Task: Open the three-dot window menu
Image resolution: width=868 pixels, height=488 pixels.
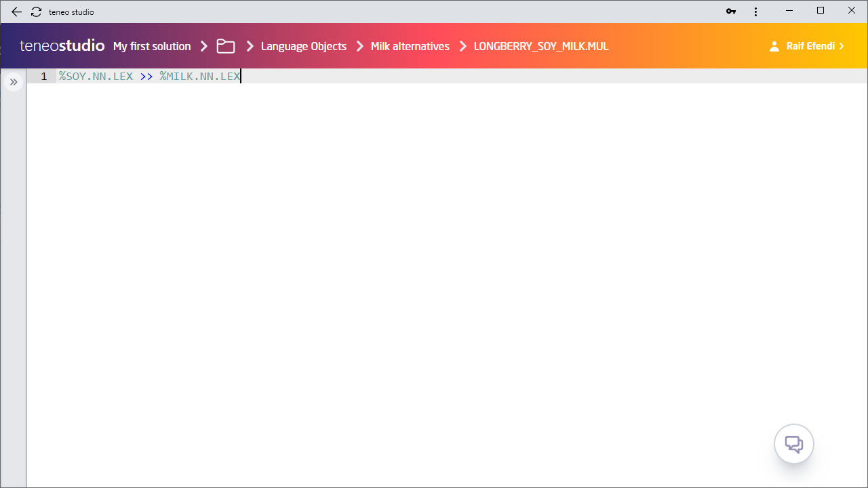Action: coord(755,12)
